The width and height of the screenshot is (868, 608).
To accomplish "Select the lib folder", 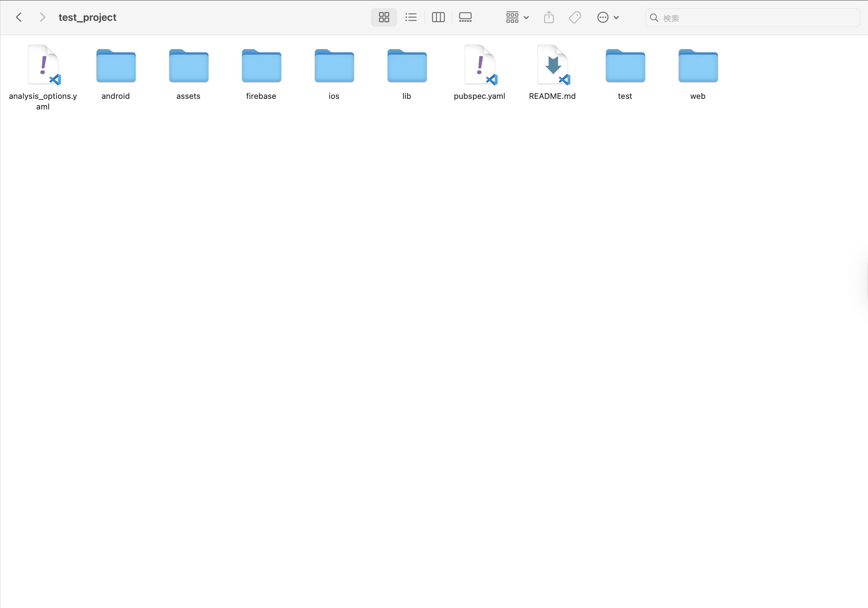I will click(x=407, y=66).
